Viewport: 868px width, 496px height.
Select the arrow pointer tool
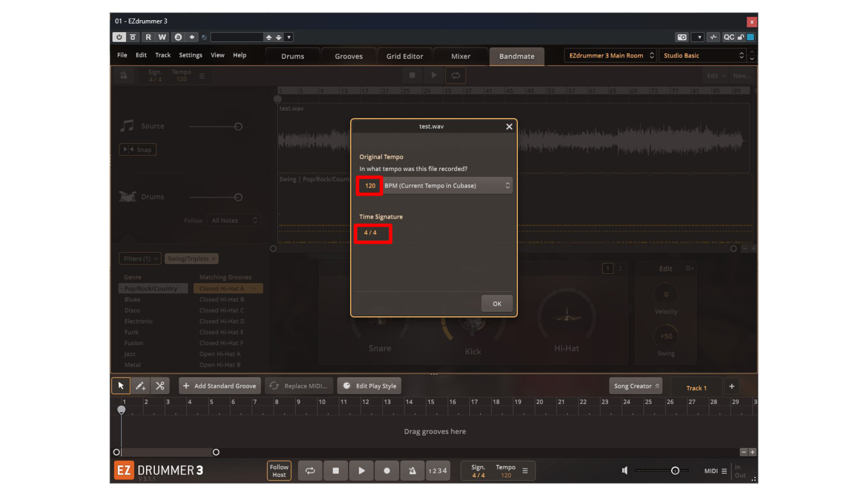121,386
